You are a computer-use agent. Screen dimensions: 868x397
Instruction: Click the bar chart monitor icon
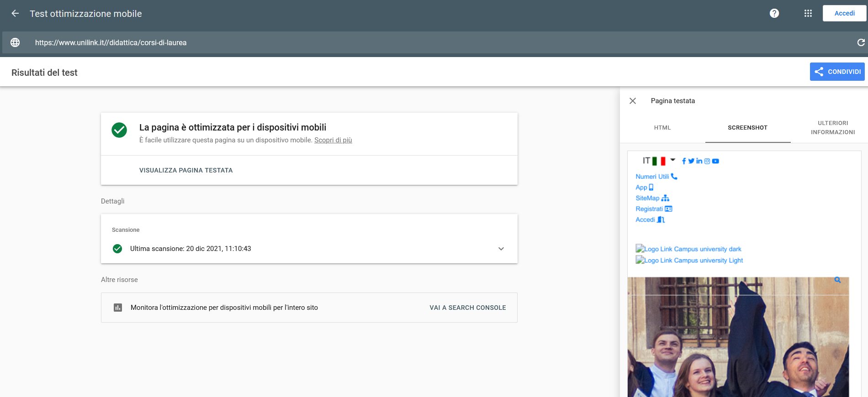tap(118, 308)
